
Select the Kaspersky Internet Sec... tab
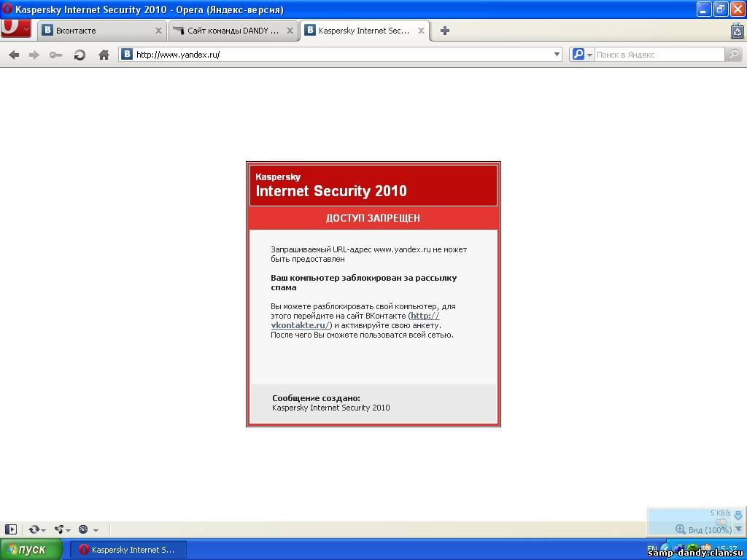point(365,31)
